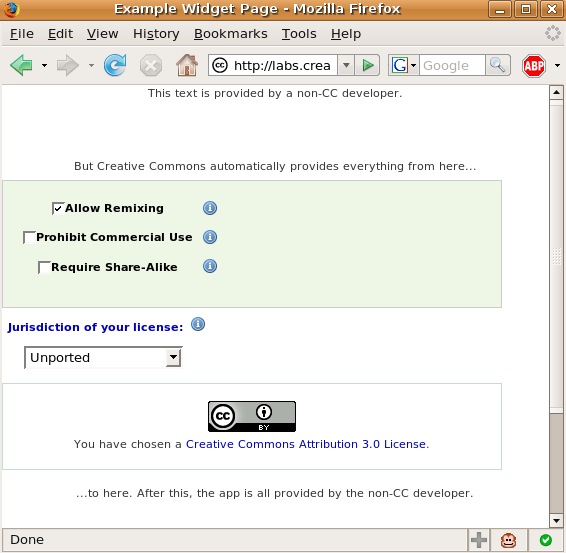Image resolution: width=566 pixels, height=553 pixels.
Task: Click the green Go arrow beside the URL bar
Action: (367, 65)
